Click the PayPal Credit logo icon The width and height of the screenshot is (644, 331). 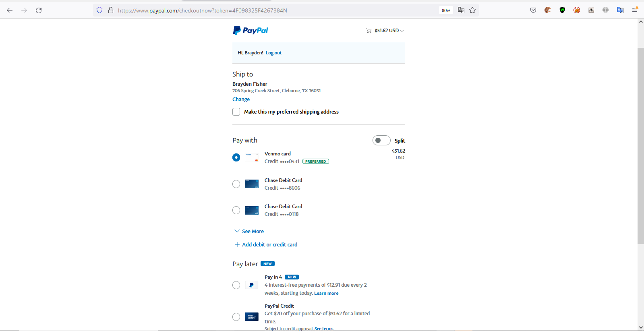click(252, 317)
